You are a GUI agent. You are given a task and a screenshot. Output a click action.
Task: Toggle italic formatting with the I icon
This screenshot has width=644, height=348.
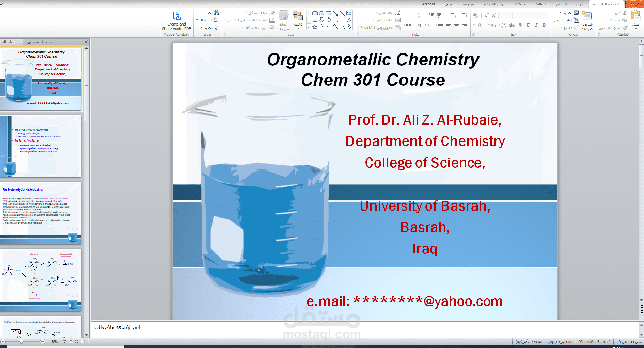(x=536, y=26)
